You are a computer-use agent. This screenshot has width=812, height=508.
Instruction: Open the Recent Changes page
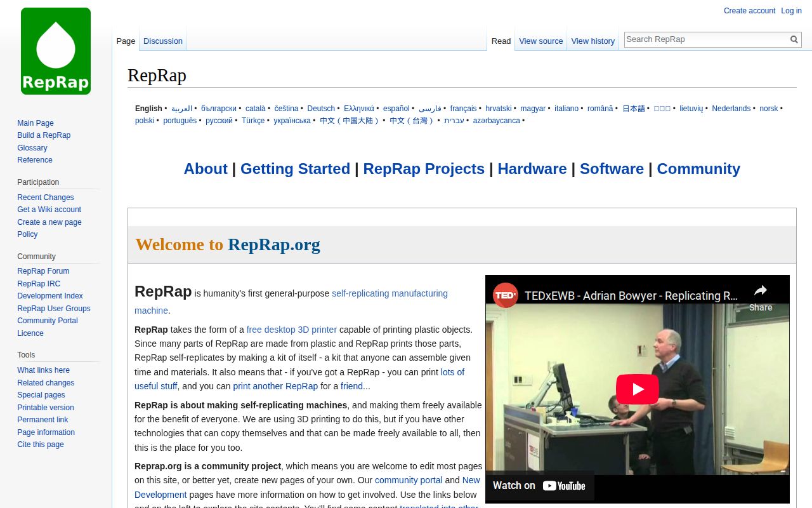click(x=45, y=197)
